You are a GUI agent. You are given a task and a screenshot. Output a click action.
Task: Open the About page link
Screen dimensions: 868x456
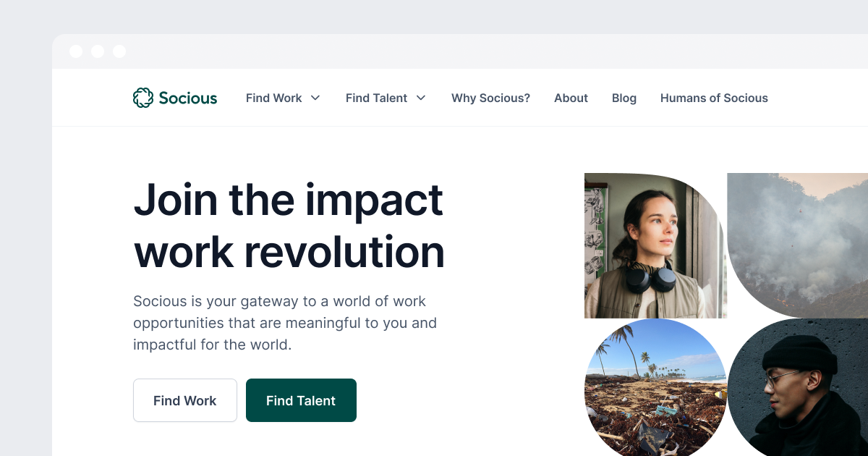click(571, 98)
